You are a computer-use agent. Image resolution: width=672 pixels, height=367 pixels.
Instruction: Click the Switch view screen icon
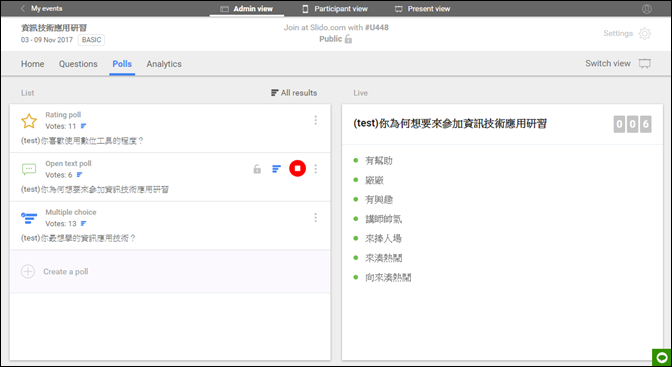pyautogui.click(x=645, y=64)
